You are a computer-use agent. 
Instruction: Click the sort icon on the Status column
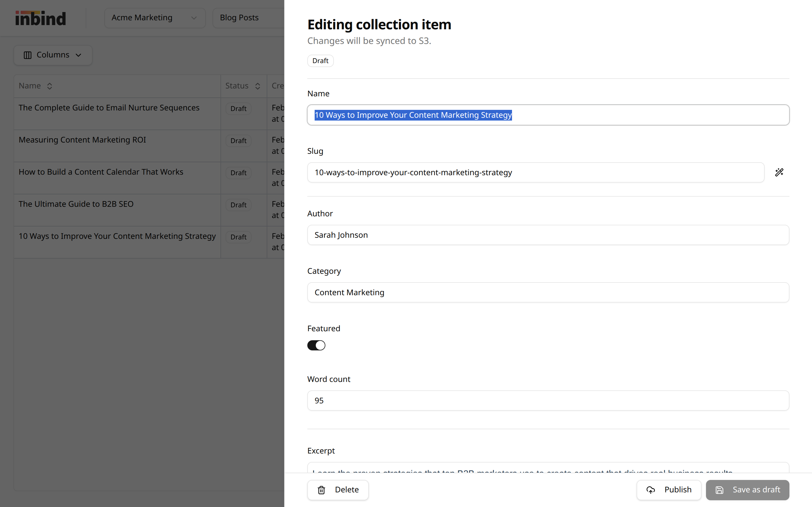pyautogui.click(x=258, y=86)
